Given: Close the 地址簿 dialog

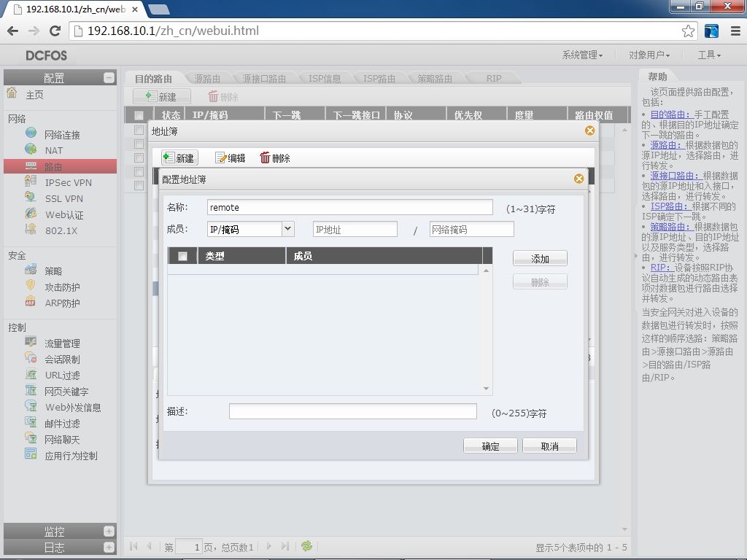Looking at the screenshot, I should pyautogui.click(x=589, y=131).
